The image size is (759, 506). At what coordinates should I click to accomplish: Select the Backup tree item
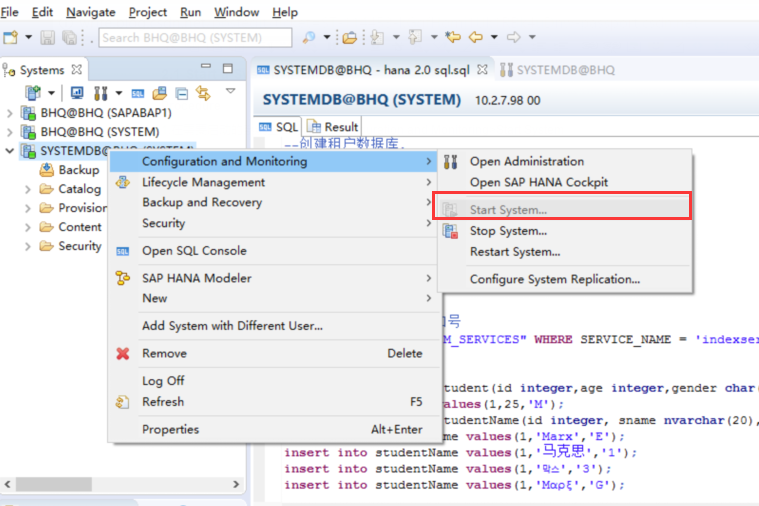(70, 170)
